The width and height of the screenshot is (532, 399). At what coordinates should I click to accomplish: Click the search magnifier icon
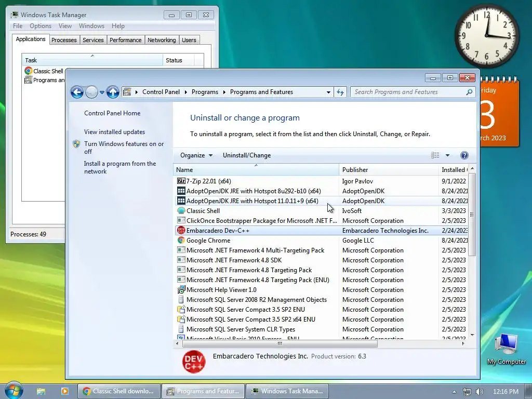(469, 92)
